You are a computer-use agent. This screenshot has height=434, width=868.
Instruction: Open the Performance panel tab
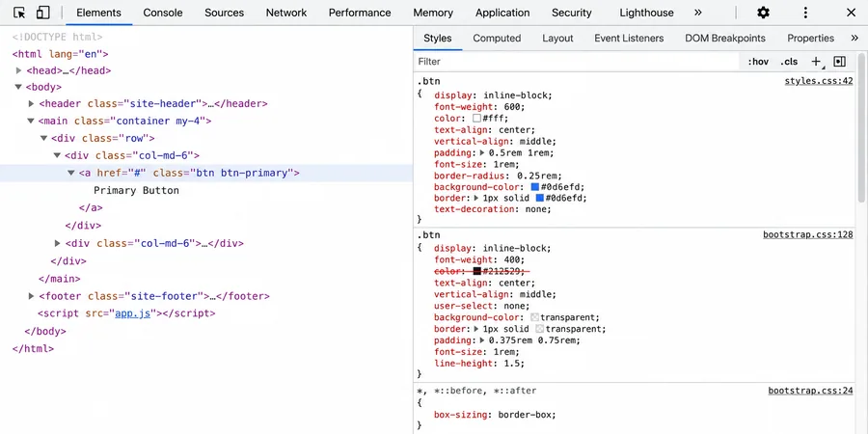pyautogui.click(x=360, y=13)
